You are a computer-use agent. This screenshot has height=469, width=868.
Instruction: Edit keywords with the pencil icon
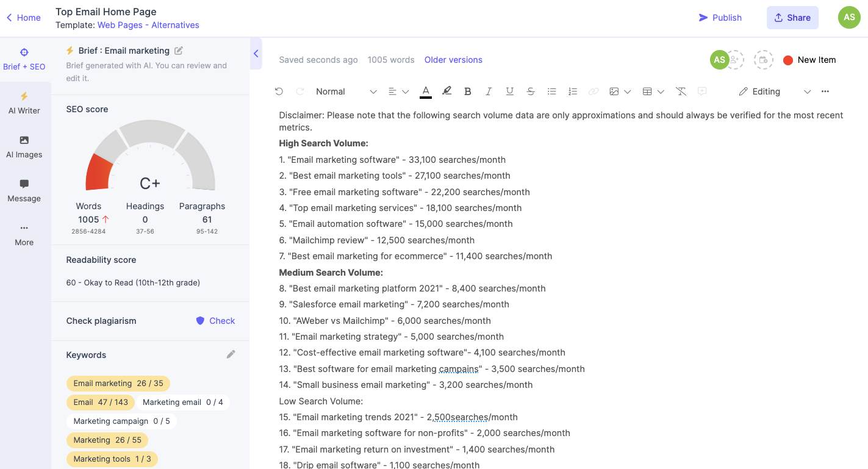(231, 354)
